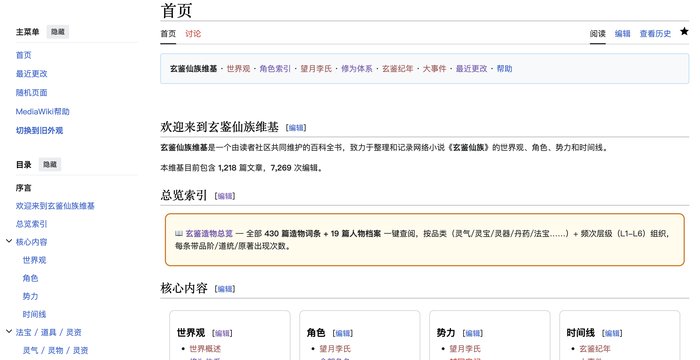Edit the 总览索引 section
700x360 pixels.
(225, 196)
